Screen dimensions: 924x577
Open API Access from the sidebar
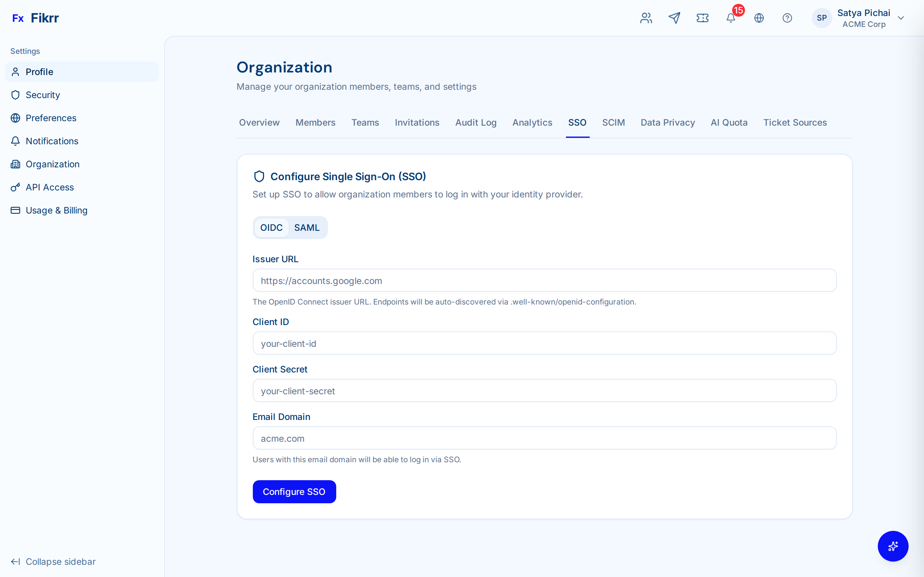coord(50,187)
